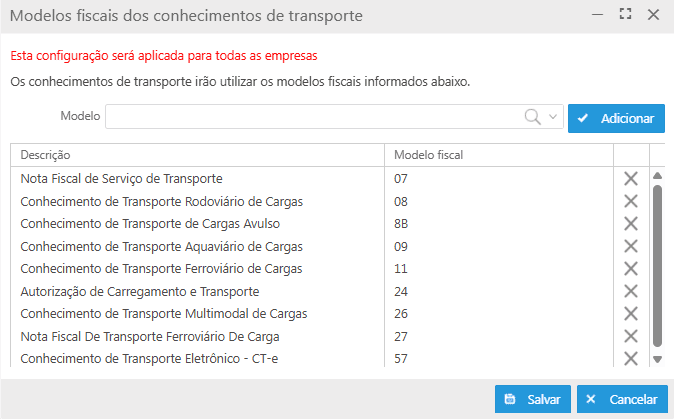674x419 pixels.
Task: Remove the Transporte Multimodal de Cargas row
Action: (x=631, y=313)
